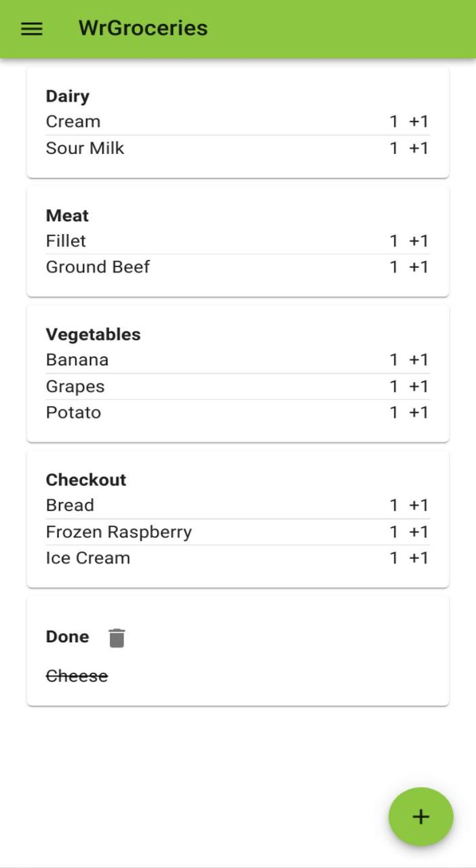The width and height of the screenshot is (476, 868).
Task: Click the +1 stepper next to Ice Cream
Action: (418, 557)
